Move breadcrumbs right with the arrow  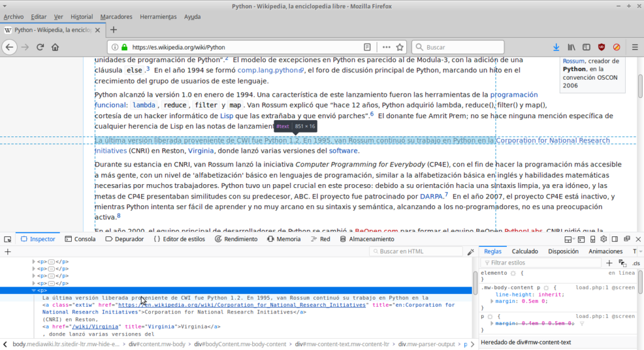[x=472, y=344]
